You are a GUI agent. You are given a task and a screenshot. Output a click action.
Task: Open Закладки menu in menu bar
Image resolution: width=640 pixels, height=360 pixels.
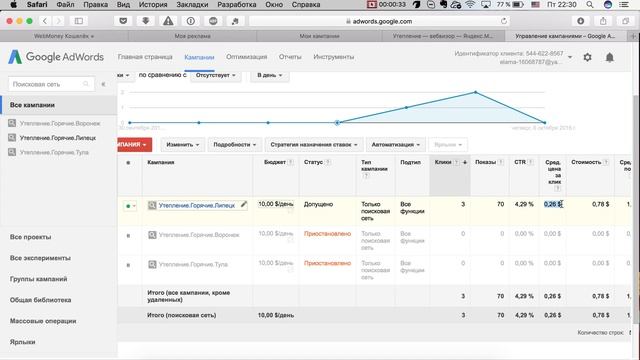click(x=192, y=4)
